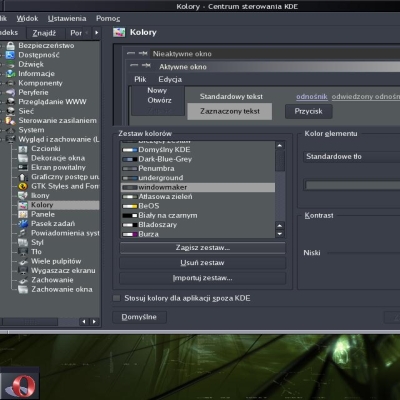Image resolution: width=400 pixels, height=400 pixels.
Task: Click the System category icon
Action: [11, 130]
